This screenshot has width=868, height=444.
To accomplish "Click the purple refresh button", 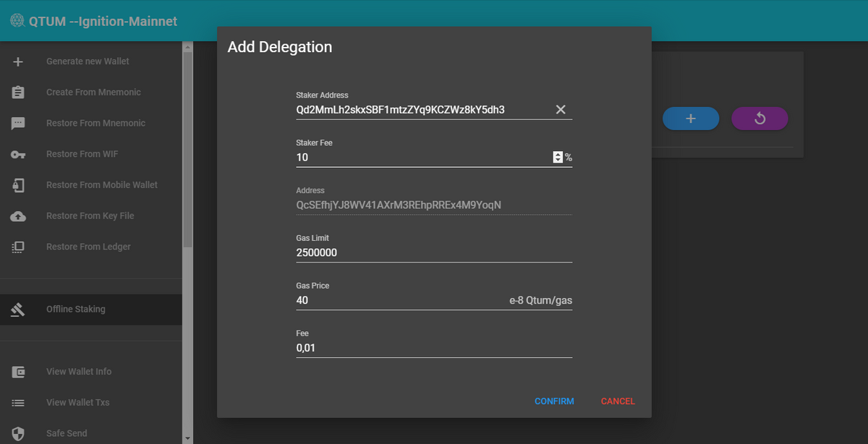I will coord(759,119).
